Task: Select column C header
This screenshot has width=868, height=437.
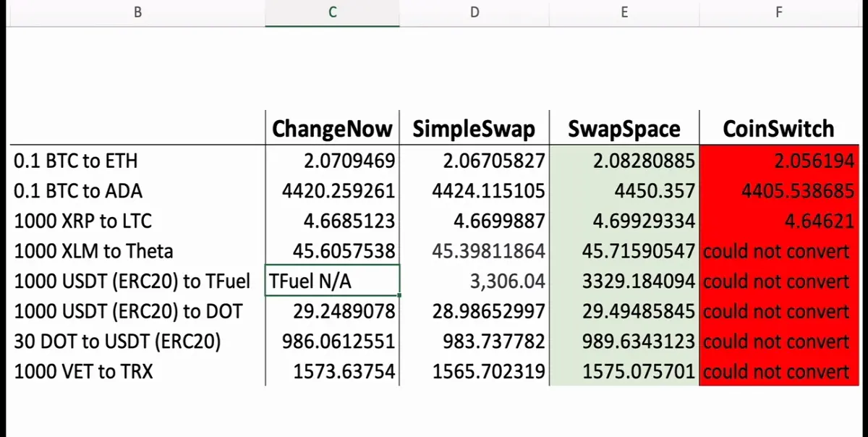Action: pyautogui.click(x=332, y=13)
